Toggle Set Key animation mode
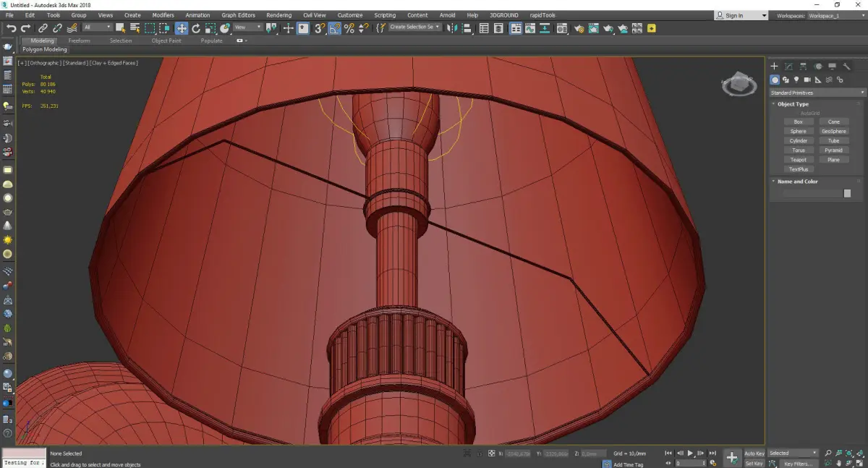The height and width of the screenshot is (468, 868). pos(754,464)
